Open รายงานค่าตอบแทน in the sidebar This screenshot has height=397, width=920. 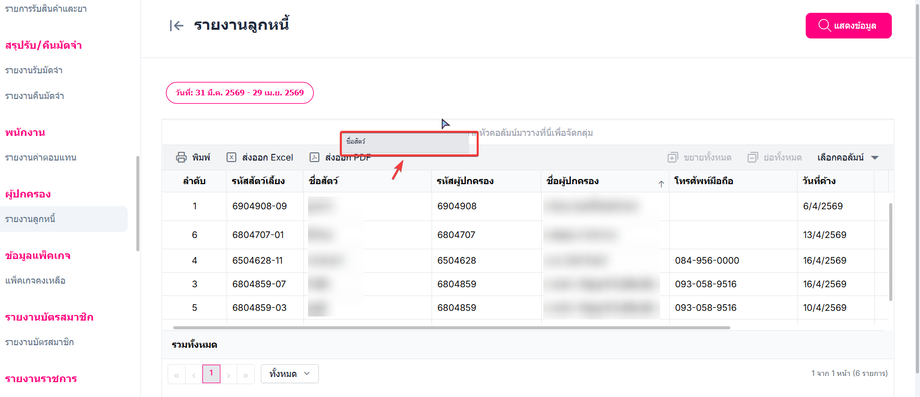pos(40,158)
